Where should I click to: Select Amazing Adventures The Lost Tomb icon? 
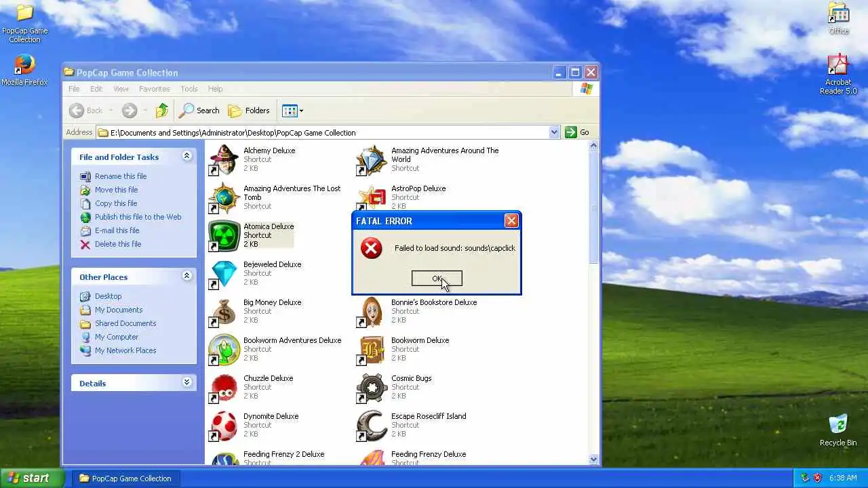[x=224, y=198]
